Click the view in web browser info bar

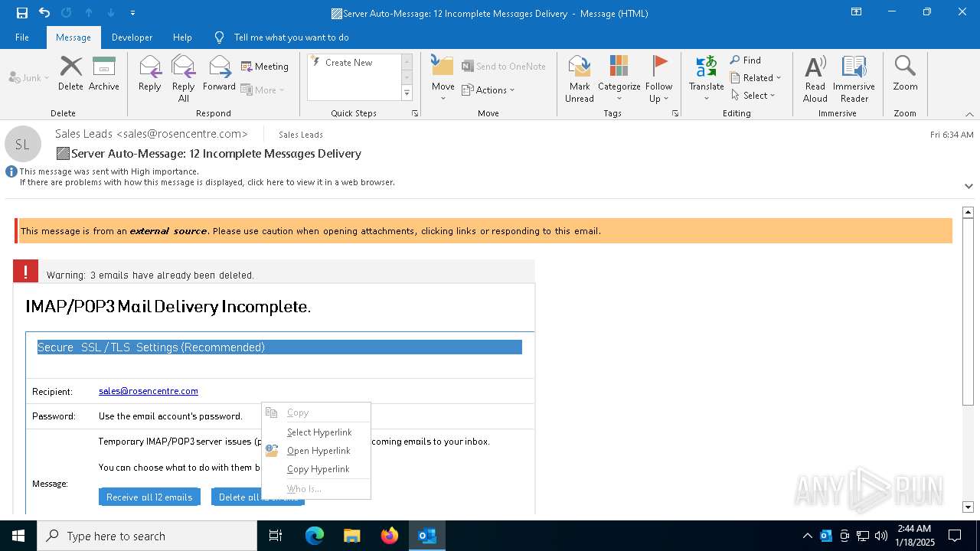point(207,183)
